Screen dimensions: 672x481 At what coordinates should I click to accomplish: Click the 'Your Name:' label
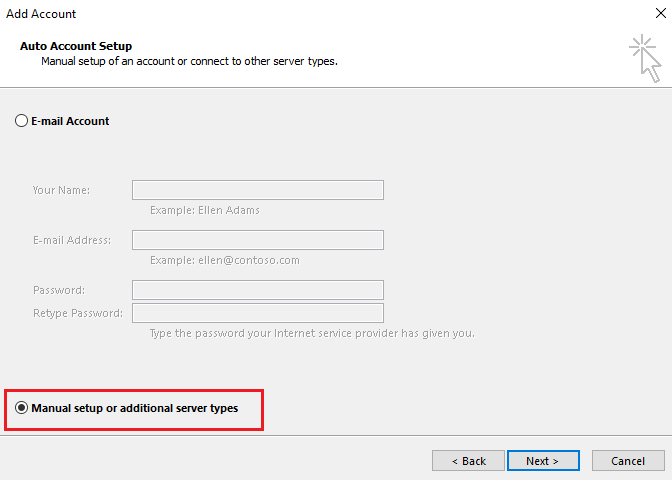(61, 190)
